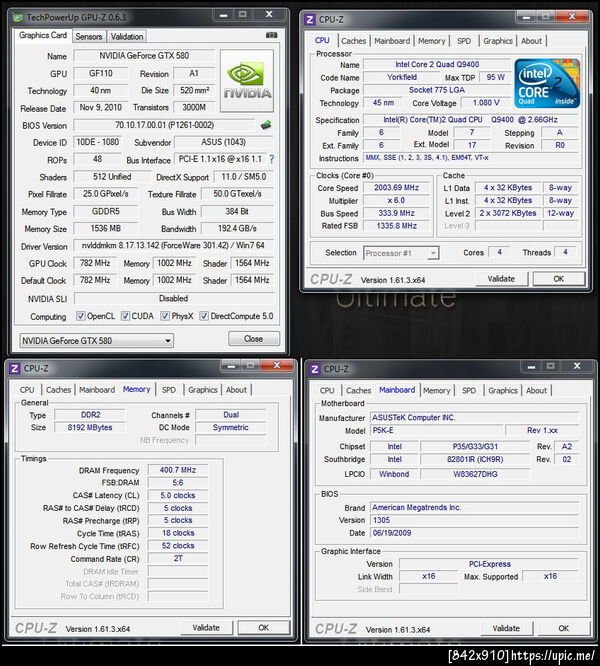Click OK in the Memory window
600x666 pixels.
(x=264, y=628)
